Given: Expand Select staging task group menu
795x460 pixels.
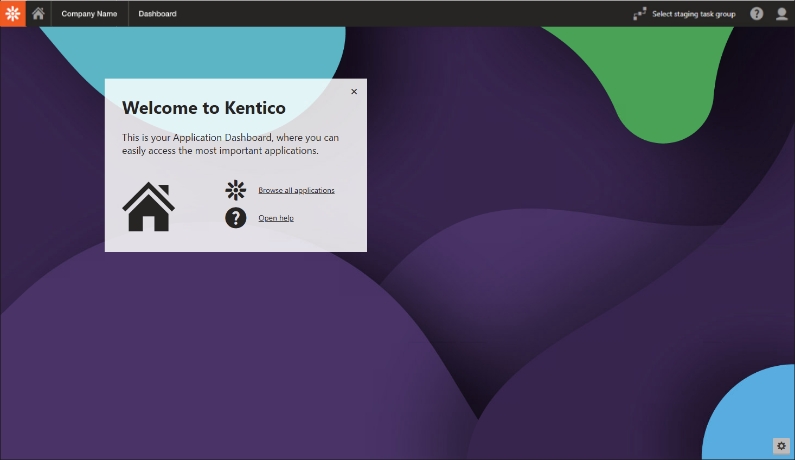Looking at the screenshot, I should (x=693, y=14).
